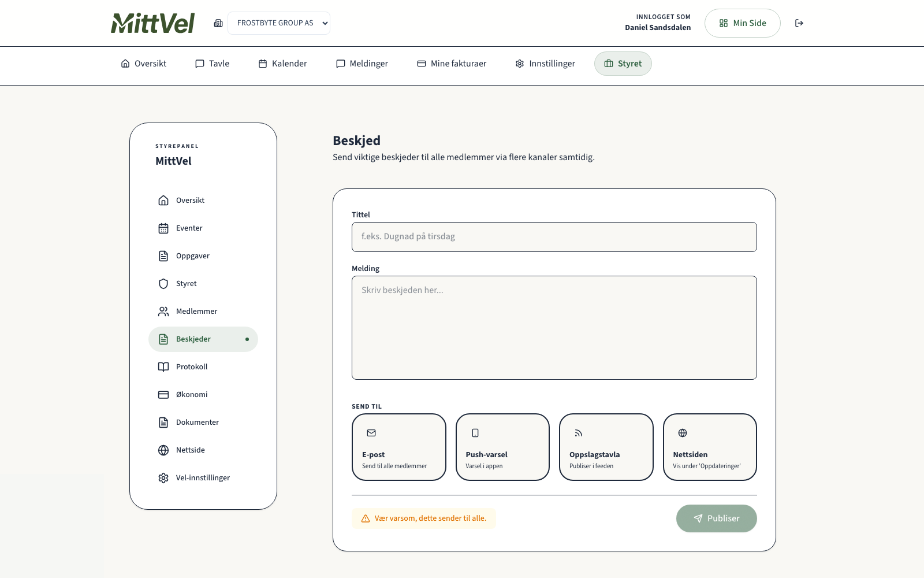Click the logout icon in header

(x=799, y=23)
